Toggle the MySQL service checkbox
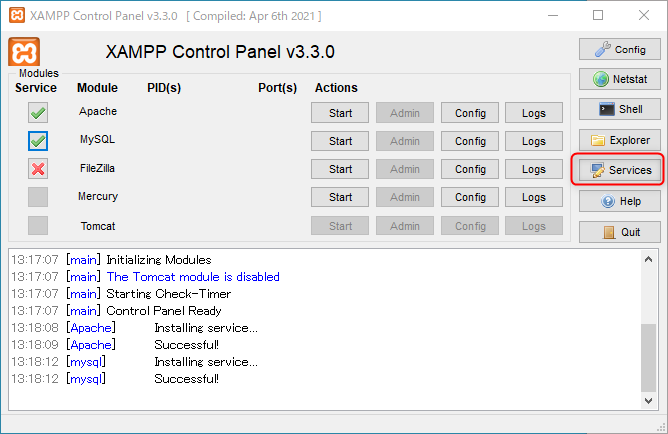 (38, 141)
